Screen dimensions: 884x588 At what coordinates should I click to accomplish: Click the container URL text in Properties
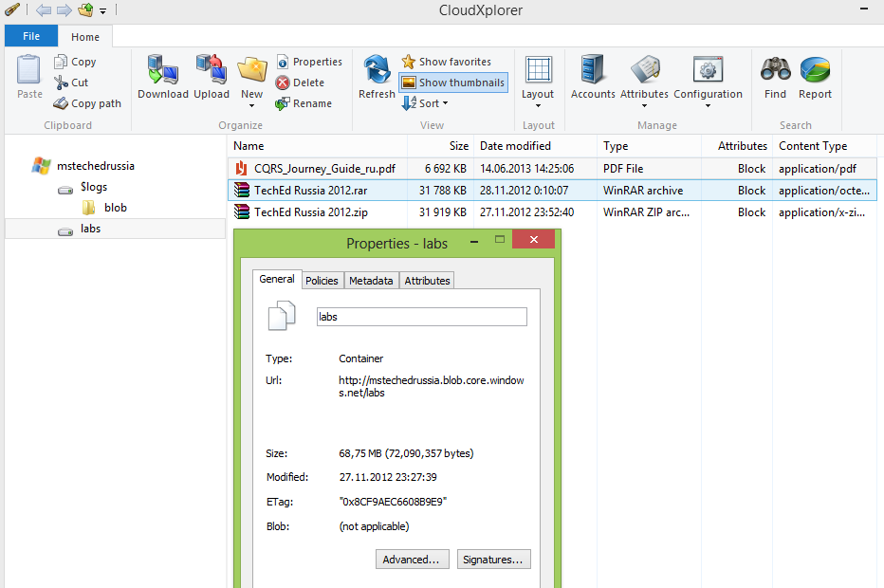coord(432,387)
